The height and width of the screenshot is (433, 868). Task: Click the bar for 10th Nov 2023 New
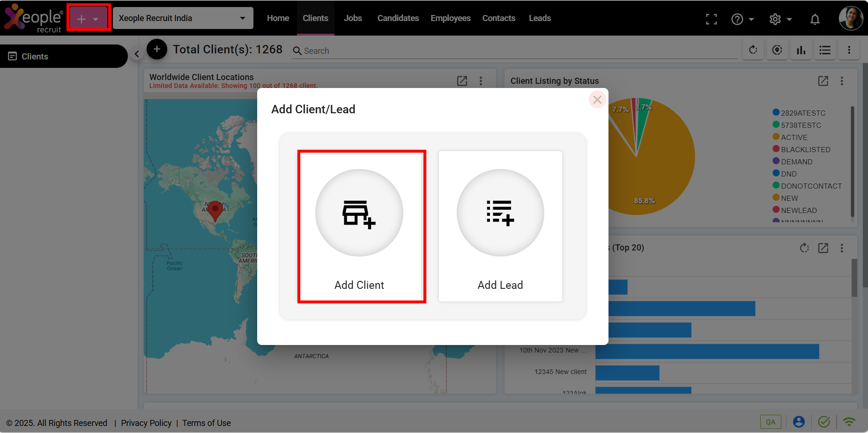pyautogui.click(x=707, y=352)
